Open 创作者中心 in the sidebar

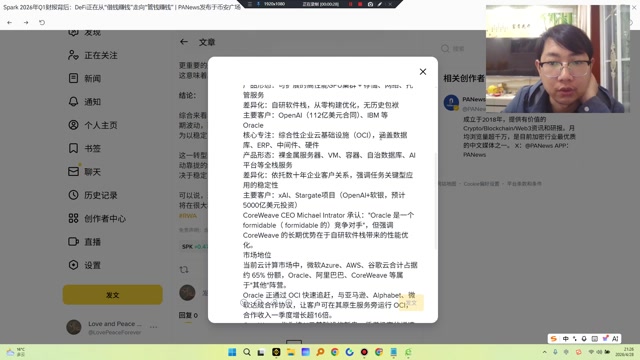[97, 218]
